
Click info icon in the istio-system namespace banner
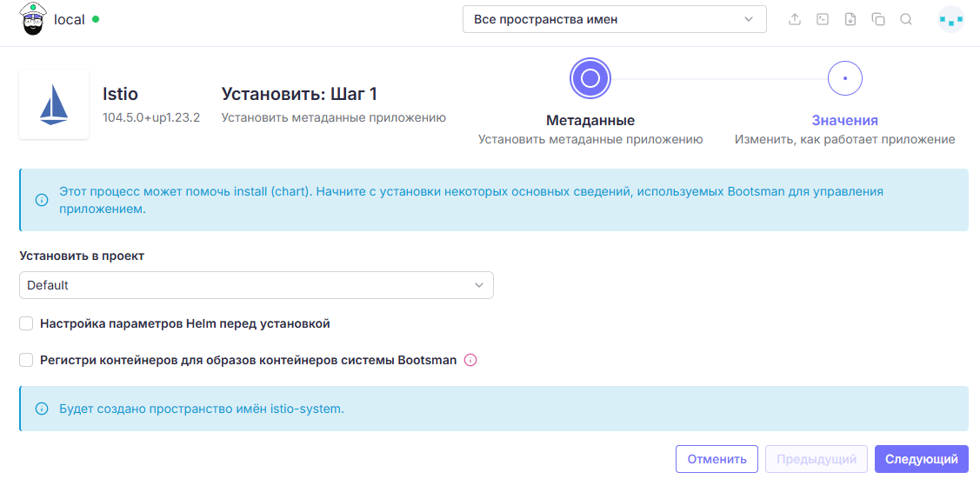tap(42, 409)
